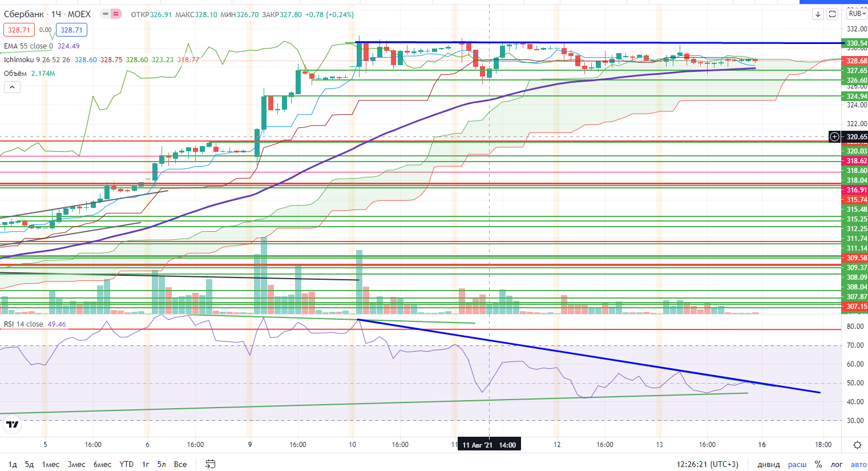Click the 80.00 level on the RSI scale

(x=855, y=327)
